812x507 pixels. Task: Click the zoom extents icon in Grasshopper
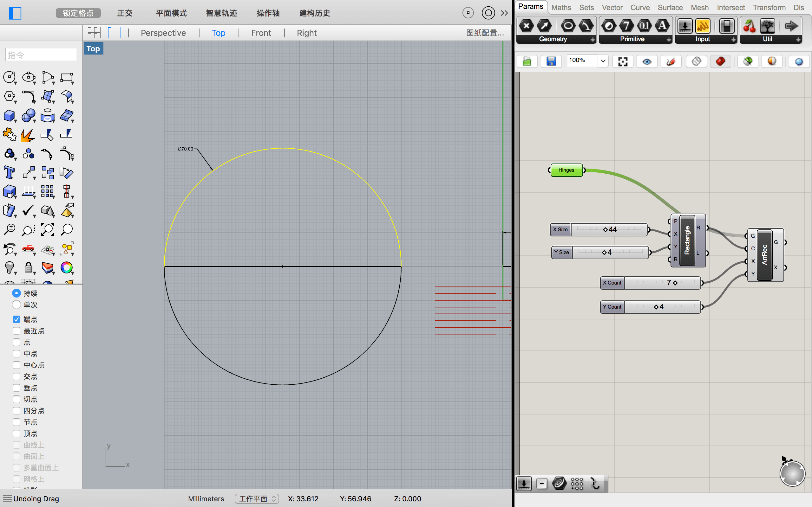(x=623, y=61)
